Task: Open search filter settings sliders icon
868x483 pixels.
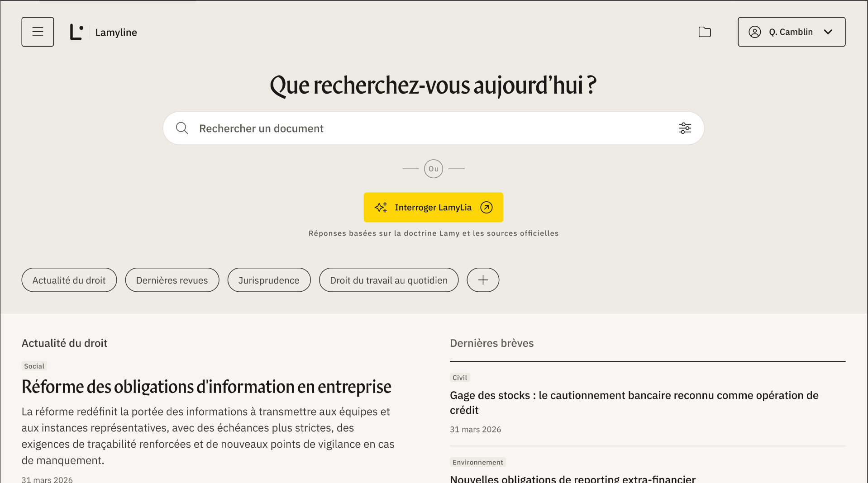Action: click(685, 128)
